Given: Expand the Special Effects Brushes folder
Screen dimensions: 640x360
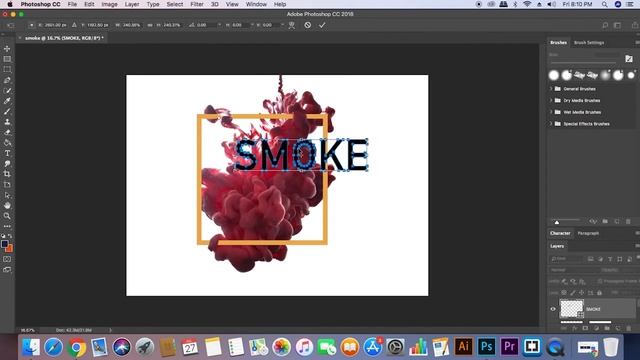Looking at the screenshot, I should (551, 124).
